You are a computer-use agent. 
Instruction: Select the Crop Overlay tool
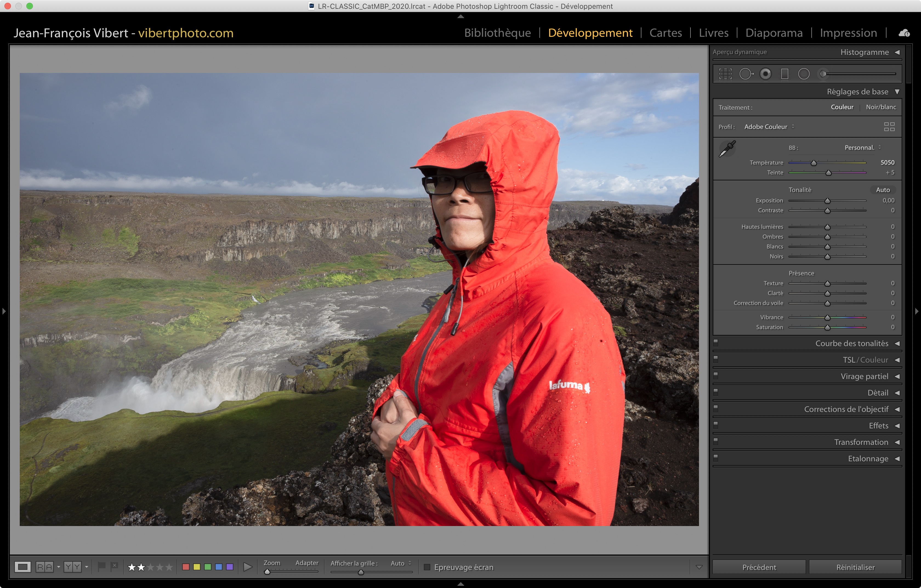pyautogui.click(x=725, y=74)
